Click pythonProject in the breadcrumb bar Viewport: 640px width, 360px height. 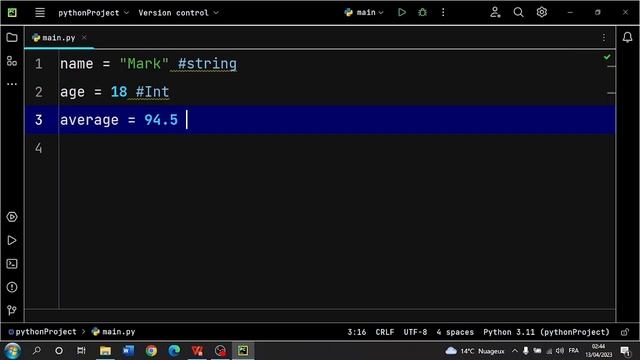coord(42,332)
